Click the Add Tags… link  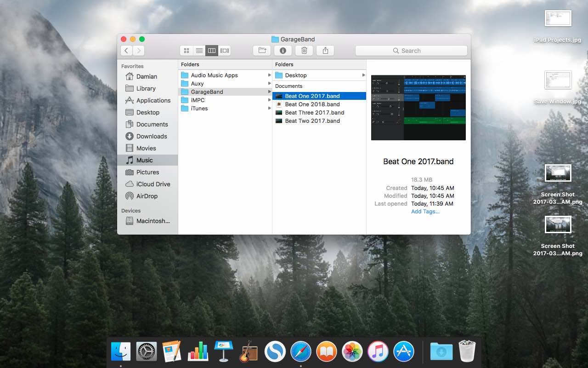click(425, 212)
